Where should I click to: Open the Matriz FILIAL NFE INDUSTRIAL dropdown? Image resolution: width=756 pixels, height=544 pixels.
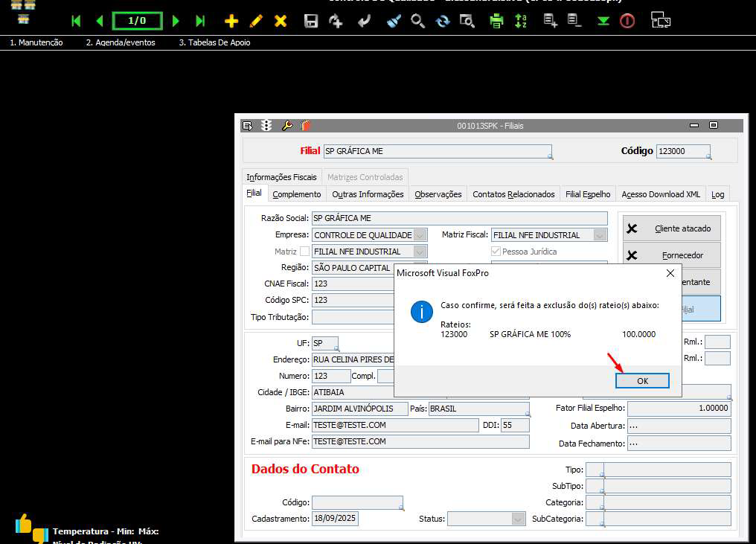[x=420, y=252]
